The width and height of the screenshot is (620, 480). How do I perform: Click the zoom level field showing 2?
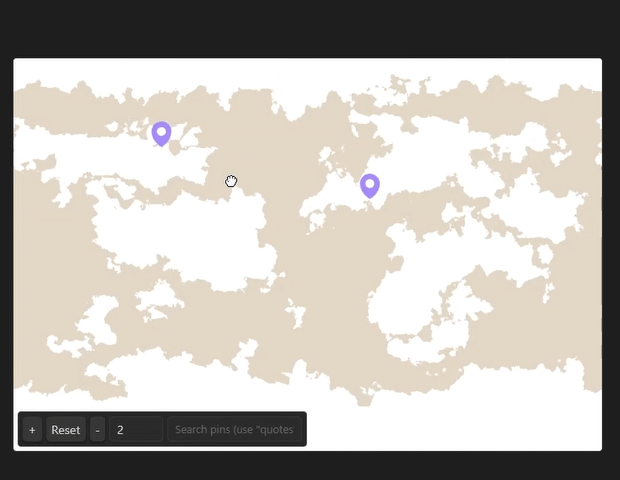[x=136, y=429]
